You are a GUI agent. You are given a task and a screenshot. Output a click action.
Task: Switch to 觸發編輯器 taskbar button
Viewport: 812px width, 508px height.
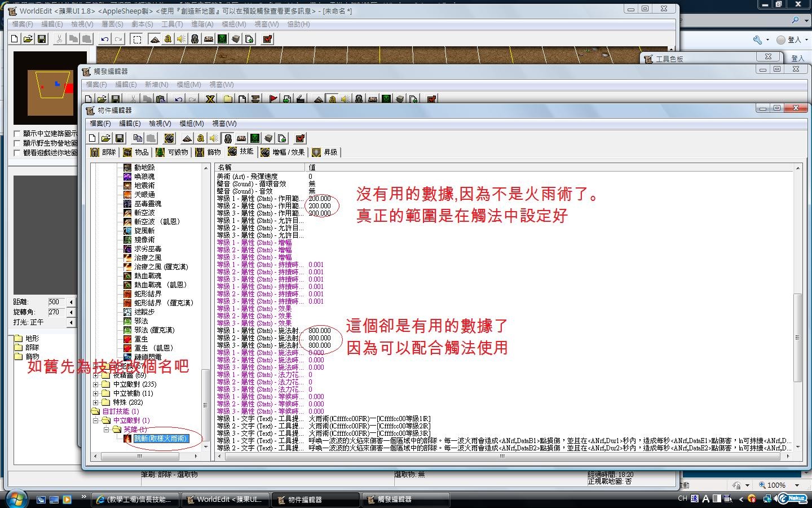406,500
